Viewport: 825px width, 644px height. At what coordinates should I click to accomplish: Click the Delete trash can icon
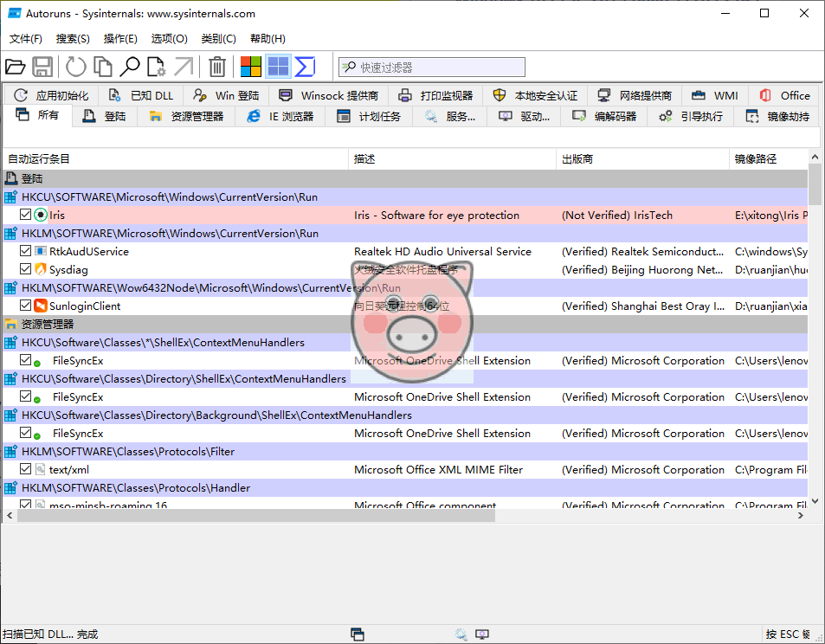216,67
